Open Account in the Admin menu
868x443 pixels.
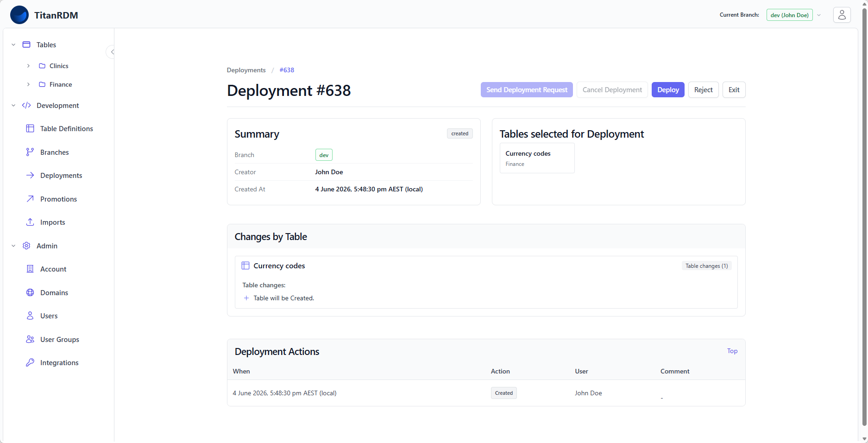(x=53, y=269)
